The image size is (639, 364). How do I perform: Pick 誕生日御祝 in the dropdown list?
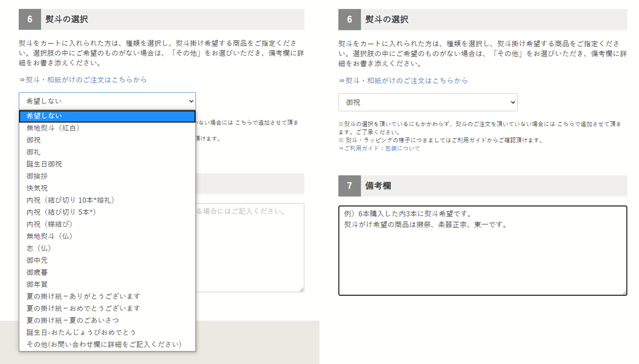pos(44,164)
